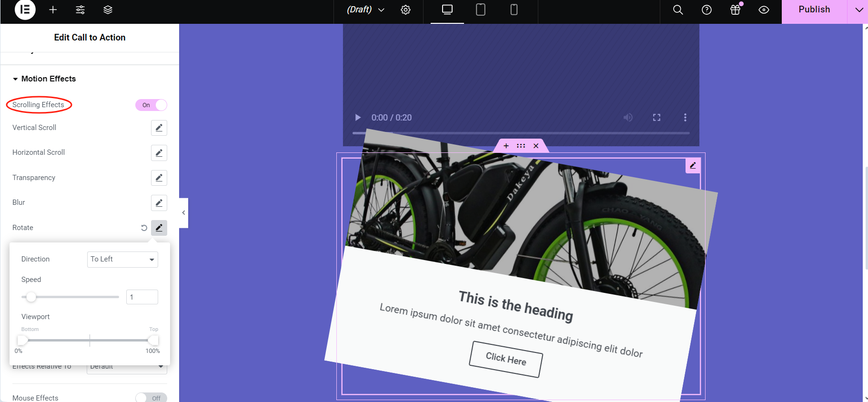Screen dimensions: 868x402
Task: Open the help question mark icon
Action: pyautogui.click(x=707, y=10)
